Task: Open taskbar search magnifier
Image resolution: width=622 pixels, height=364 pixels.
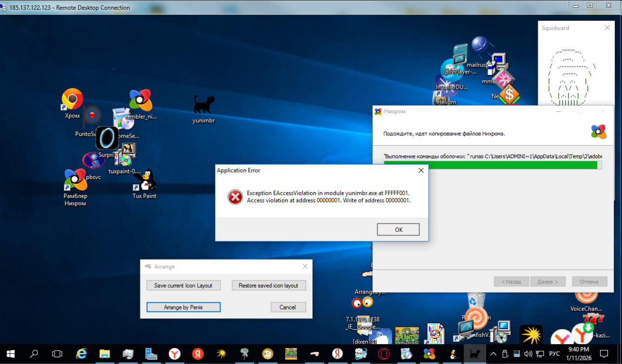Action: pos(34,354)
